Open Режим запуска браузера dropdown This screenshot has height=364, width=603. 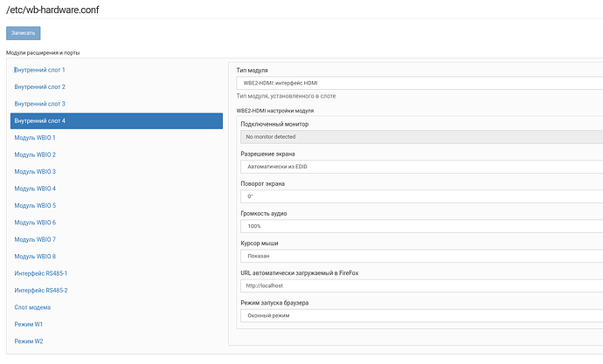point(419,315)
